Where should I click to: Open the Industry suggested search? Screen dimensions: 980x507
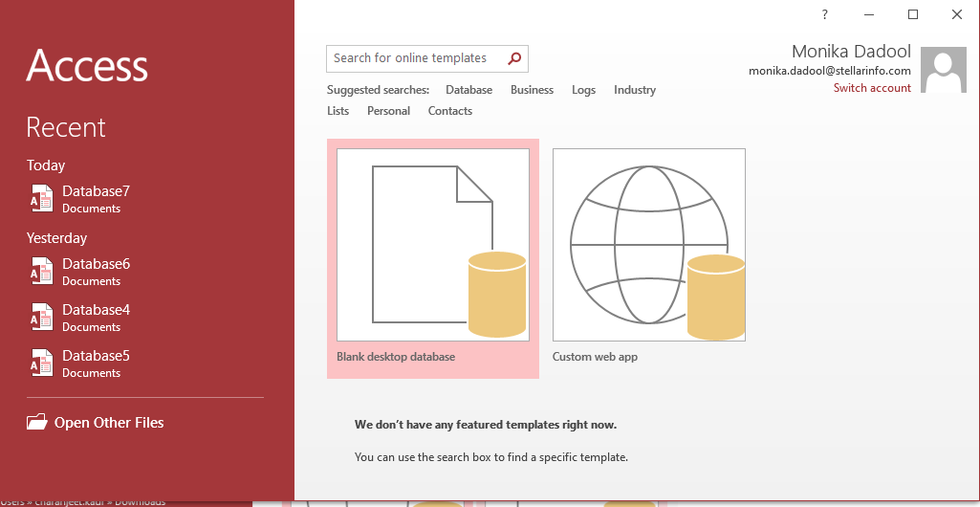click(x=635, y=90)
